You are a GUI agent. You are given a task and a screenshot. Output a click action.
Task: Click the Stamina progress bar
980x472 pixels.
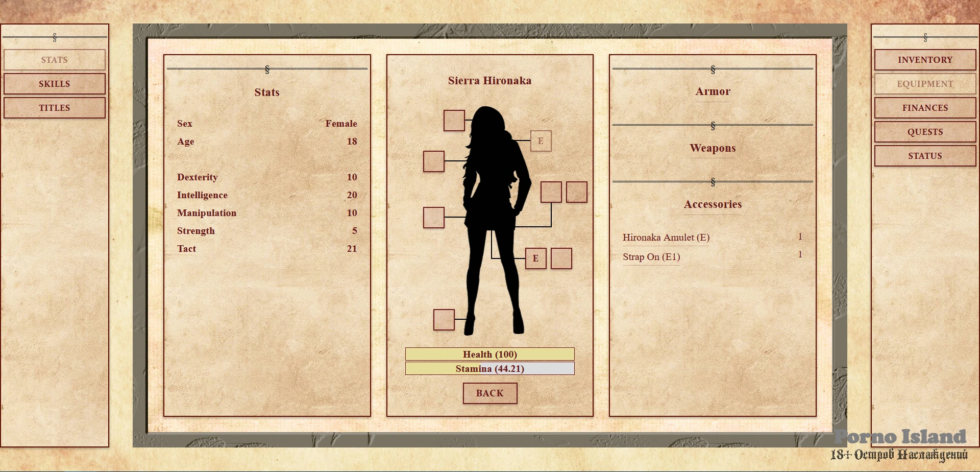tap(489, 368)
